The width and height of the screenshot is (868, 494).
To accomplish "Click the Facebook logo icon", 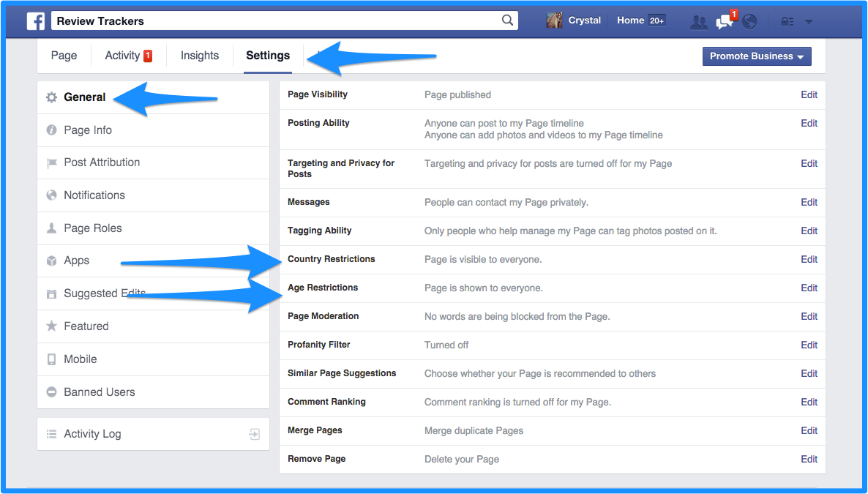I will 36,21.
